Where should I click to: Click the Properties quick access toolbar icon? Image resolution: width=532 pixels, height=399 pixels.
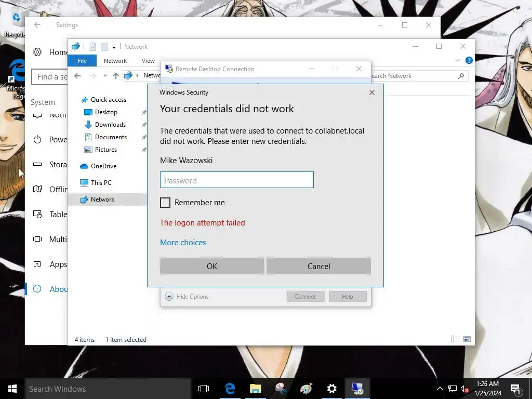(x=92, y=46)
